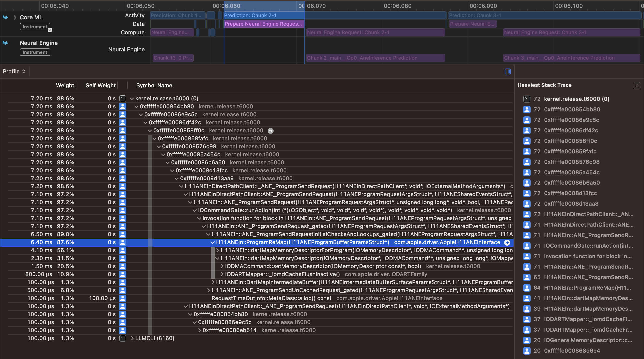644x359 pixels.
Task: Expand IODMACommand::setMemoryDescriptor node
Action: pos(222,266)
